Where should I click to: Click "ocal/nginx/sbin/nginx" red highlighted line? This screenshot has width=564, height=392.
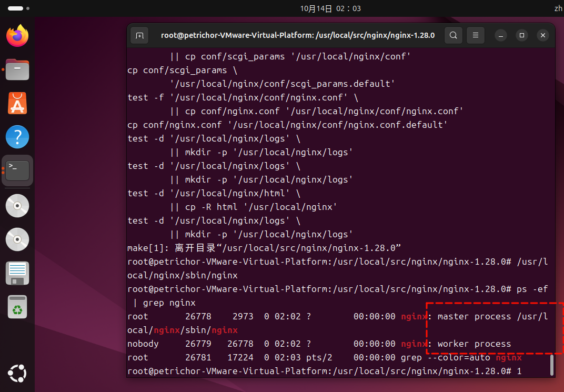(x=183, y=330)
